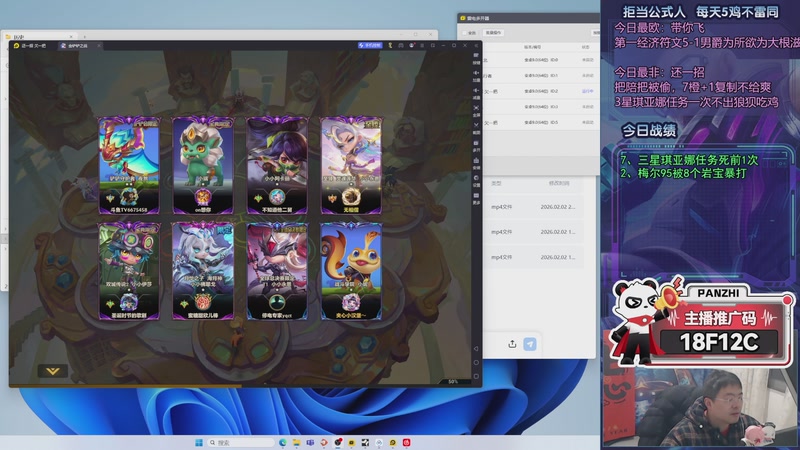This screenshot has width=800, height=450.
Task: Select the third mp4 file row in list
Action: [533, 257]
